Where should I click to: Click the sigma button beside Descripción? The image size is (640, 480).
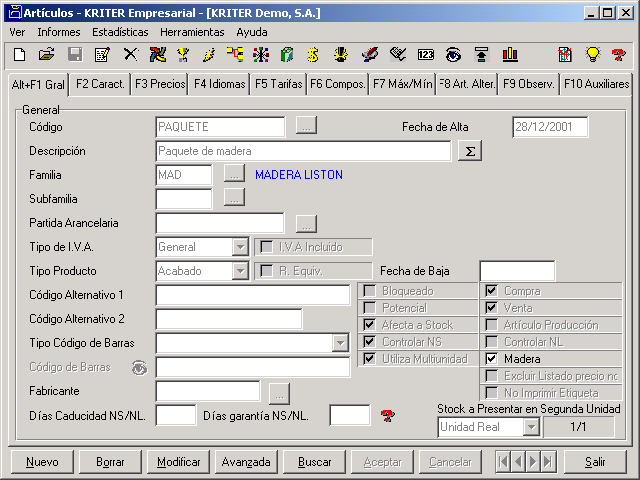click(x=470, y=151)
